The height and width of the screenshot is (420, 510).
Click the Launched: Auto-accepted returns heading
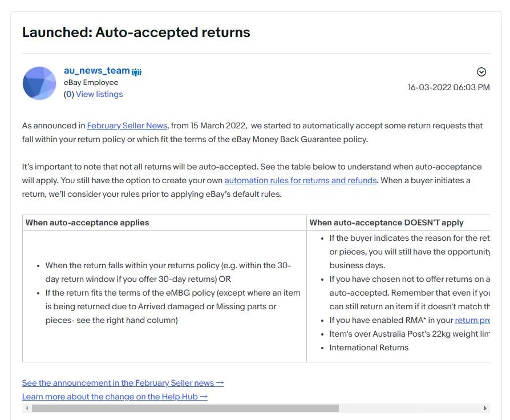pyautogui.click(x=136, y=32)
